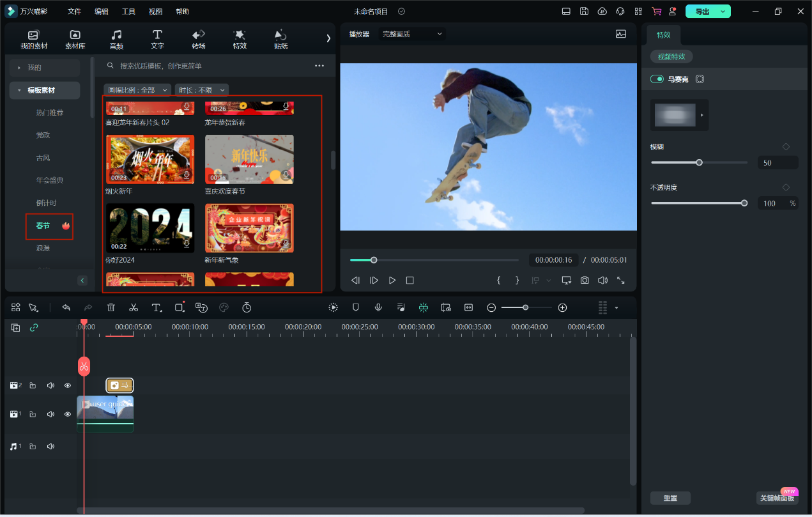Toggle the 马赛克 effect switch off
The image size is (812, 517).
coord(657,79)
